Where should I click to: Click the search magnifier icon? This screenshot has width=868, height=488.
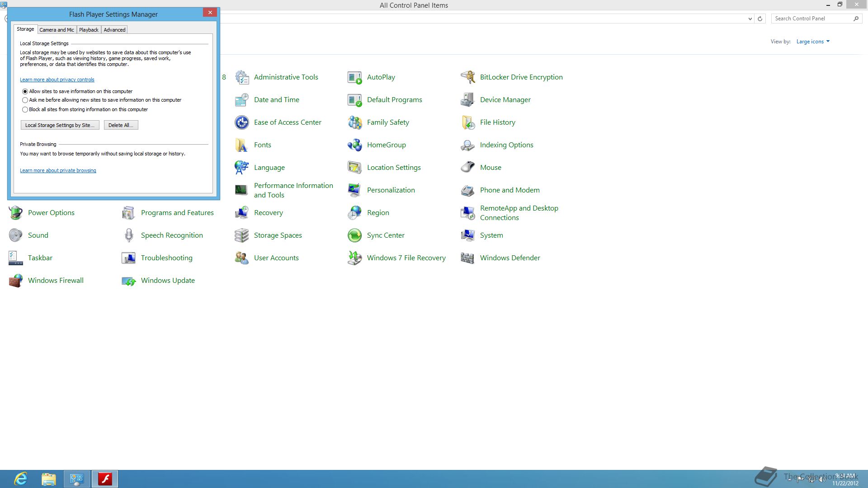(x=856, y=19)
